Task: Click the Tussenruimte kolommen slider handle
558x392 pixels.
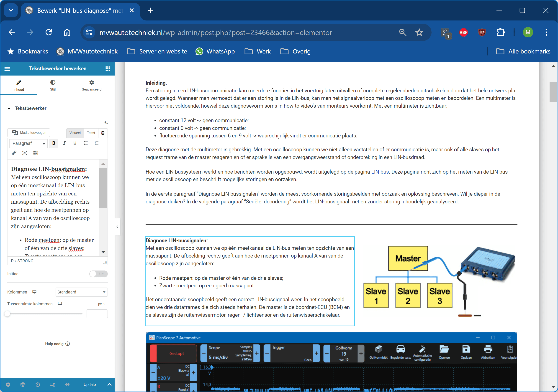Action: 7,314
